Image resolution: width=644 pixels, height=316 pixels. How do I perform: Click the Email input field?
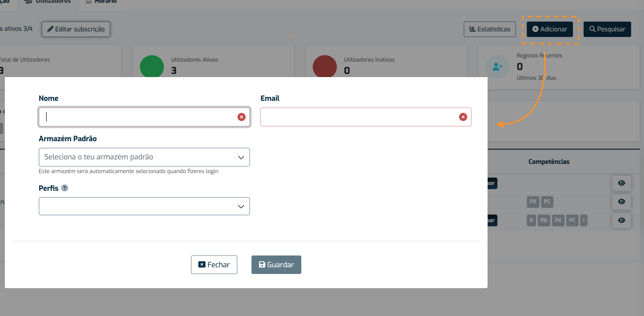click(358, 117)
